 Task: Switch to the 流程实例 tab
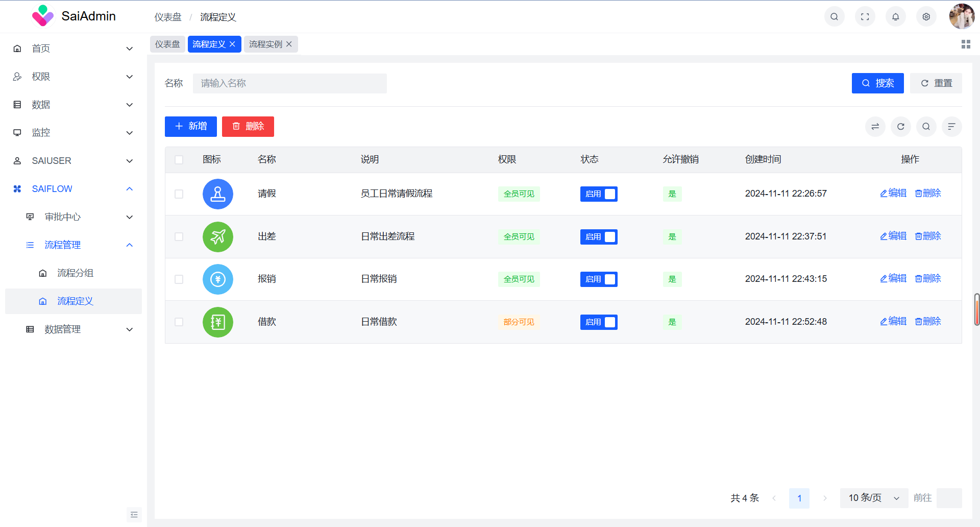click(266, 44)
